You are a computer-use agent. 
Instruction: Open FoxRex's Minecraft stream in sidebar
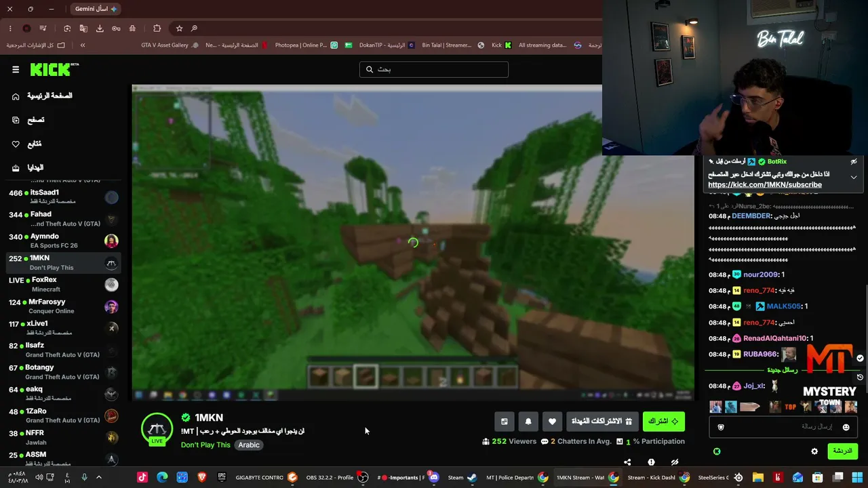coord(63,284)
